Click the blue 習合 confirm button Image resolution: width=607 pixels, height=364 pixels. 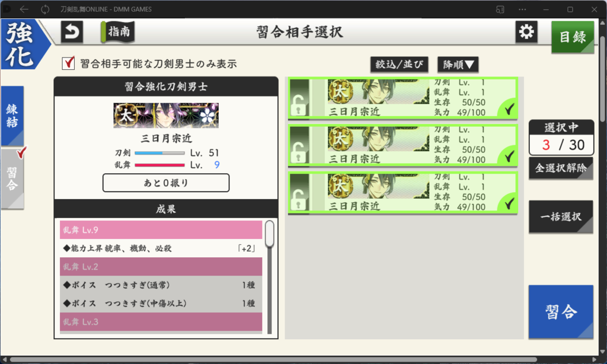[x=561, y=312]
